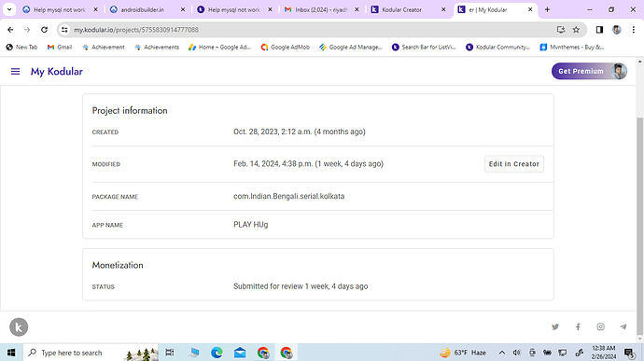Open Kodular Instagram link in footer

[600, 326]
